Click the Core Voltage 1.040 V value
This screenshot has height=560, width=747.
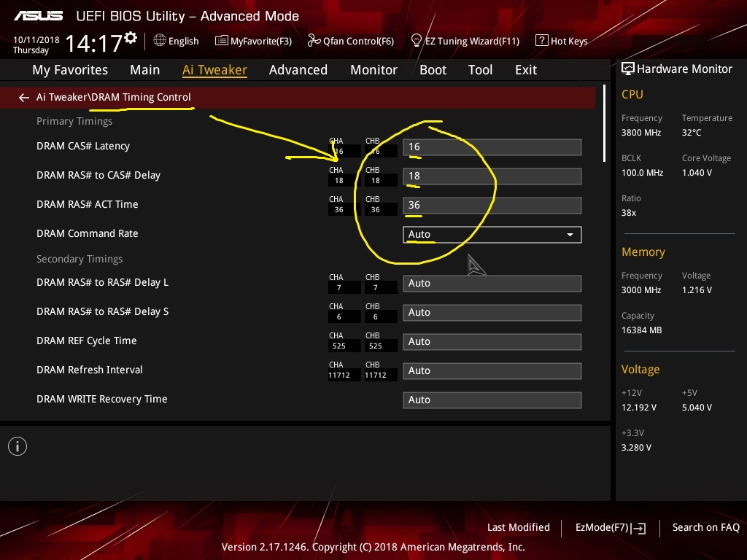(x=697, y=173)
